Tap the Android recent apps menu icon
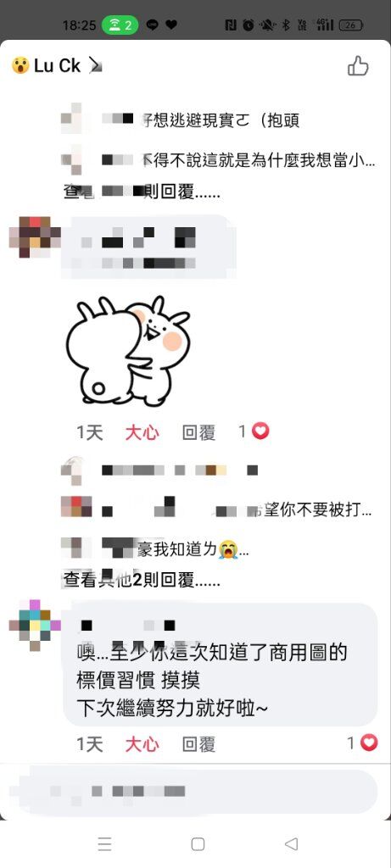This screenshot has height=868, width=391. tap(104, 843)
